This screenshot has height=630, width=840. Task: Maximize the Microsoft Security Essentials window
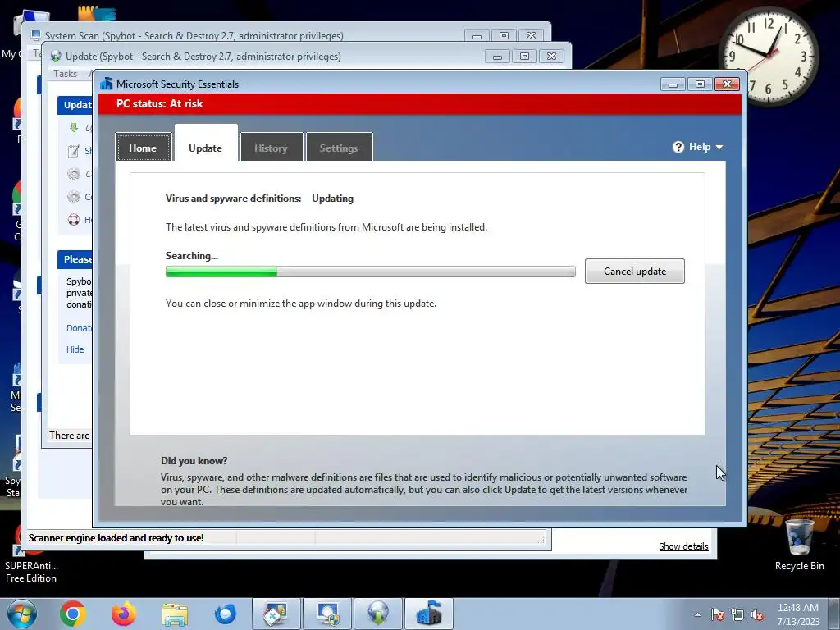click(700, 84)
